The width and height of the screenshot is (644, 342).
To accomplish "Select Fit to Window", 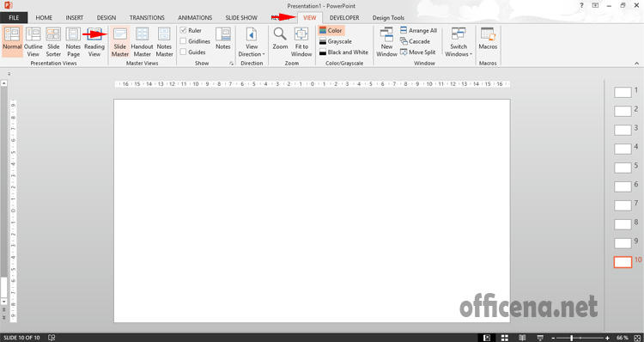I will point(301,42).
